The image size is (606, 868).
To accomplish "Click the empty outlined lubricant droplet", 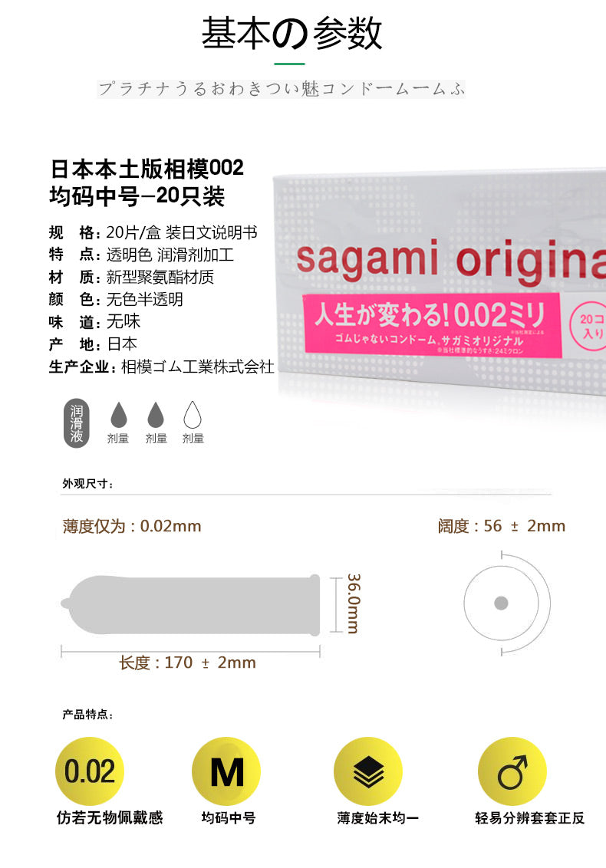I will click(x=193, y=415).
